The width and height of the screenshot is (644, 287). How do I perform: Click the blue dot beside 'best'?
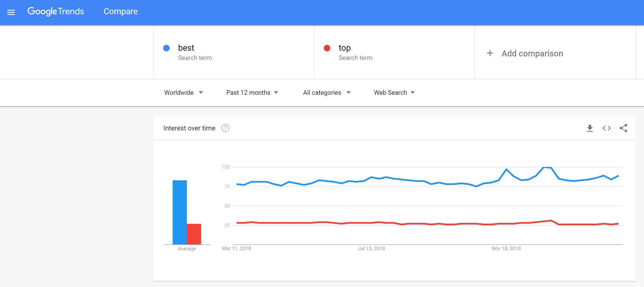pyautogui.click(x=166, y=48)
